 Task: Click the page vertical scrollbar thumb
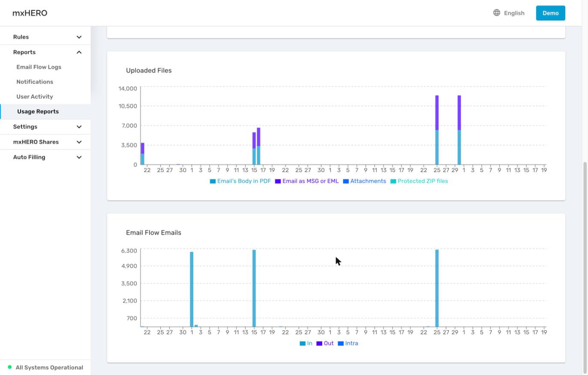pos(585,268)
